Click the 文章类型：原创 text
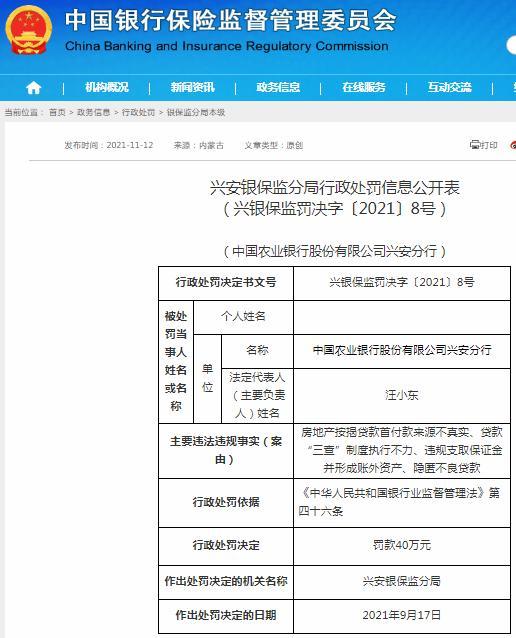 [x=274, y=145]
